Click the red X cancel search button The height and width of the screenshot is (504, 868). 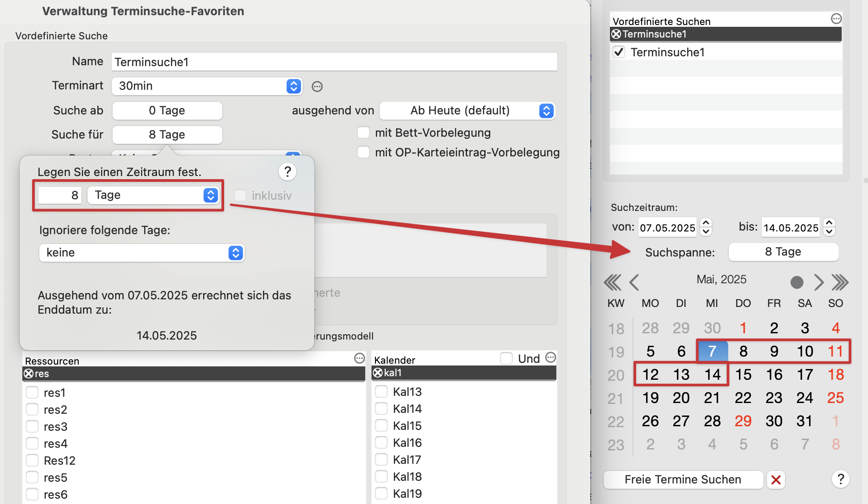pyautogui.click(x=776, y=480)
